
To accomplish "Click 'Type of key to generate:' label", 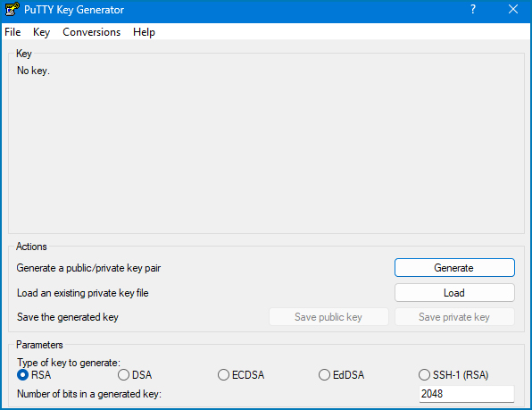I will coord(69,363).
